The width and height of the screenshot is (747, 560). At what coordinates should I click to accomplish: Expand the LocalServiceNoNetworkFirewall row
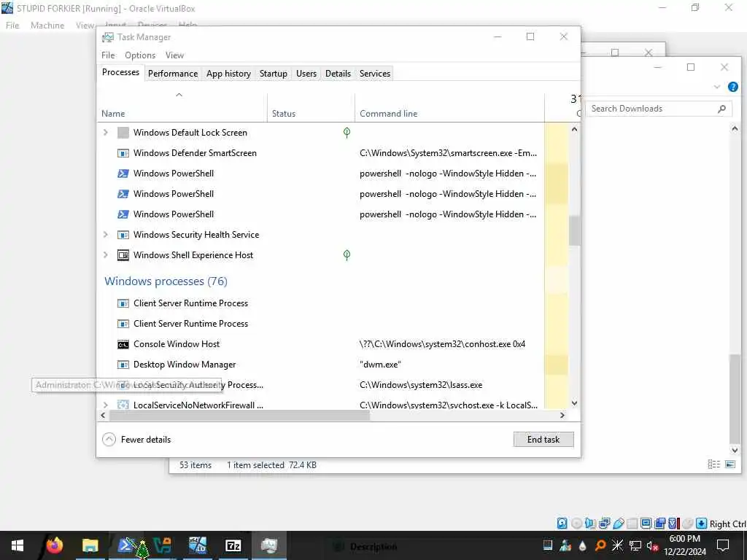point(106,405)
